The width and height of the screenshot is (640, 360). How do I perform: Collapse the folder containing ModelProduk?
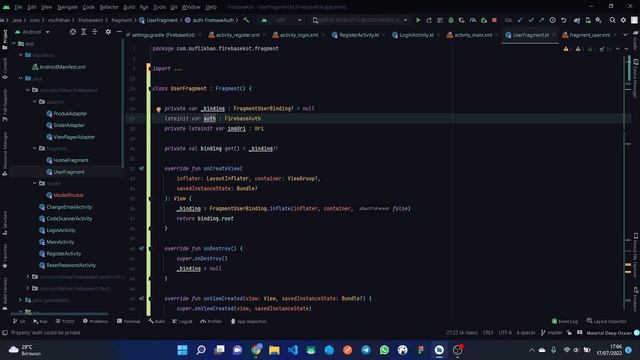[35, 183]
